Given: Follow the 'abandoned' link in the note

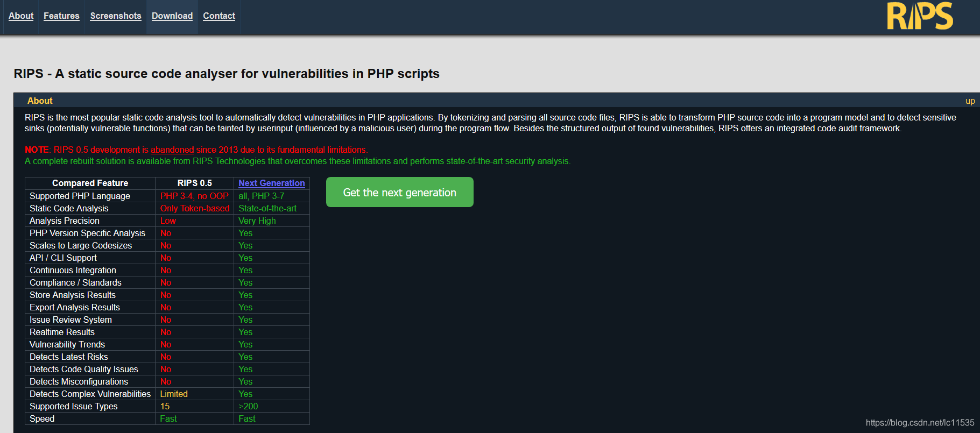Looking at the screenshot, I should 172,150.
